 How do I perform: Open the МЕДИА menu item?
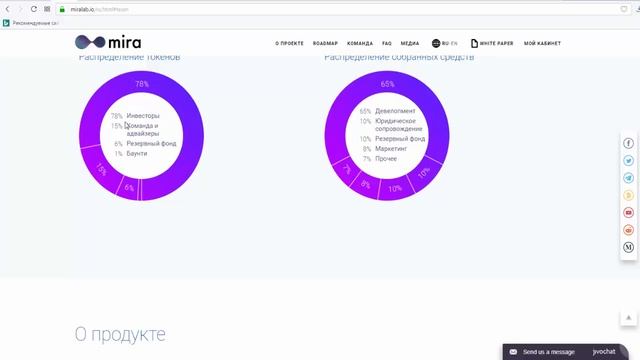point(410,43)
